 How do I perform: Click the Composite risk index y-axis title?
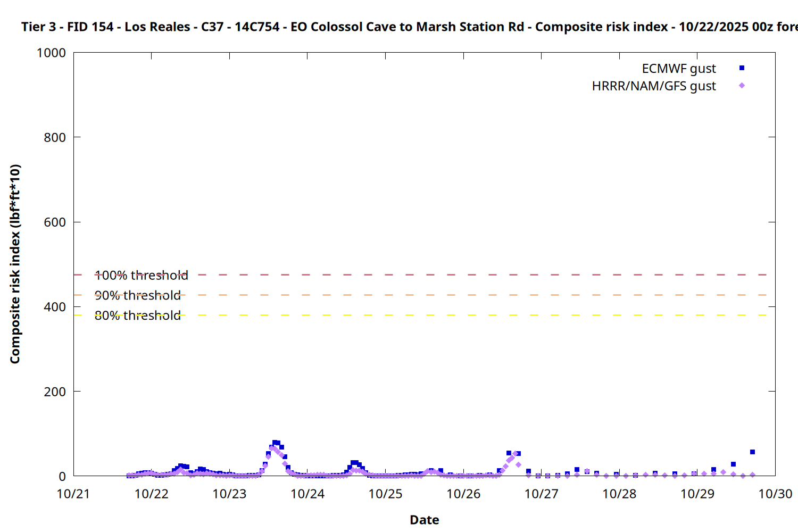(x=15, y=264)
